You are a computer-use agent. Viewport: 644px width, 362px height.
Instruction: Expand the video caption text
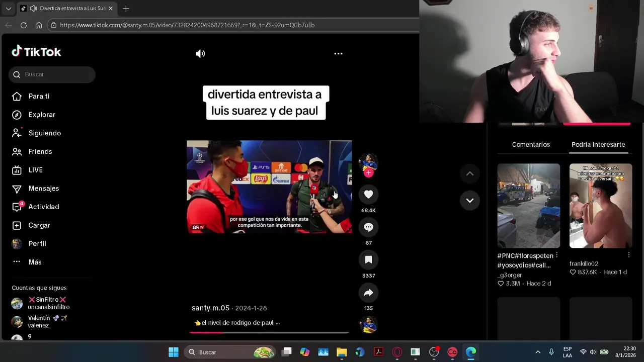(x=278, y=323)
